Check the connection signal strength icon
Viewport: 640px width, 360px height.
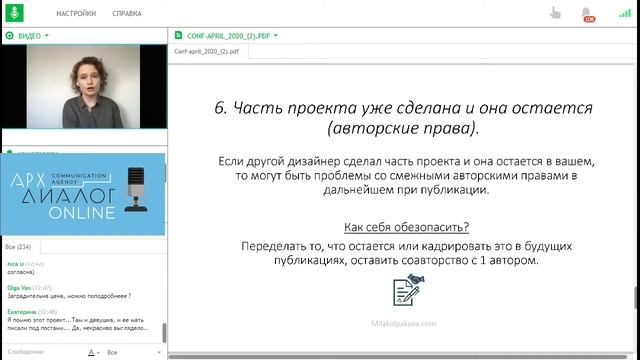click(x=625, y=13)
